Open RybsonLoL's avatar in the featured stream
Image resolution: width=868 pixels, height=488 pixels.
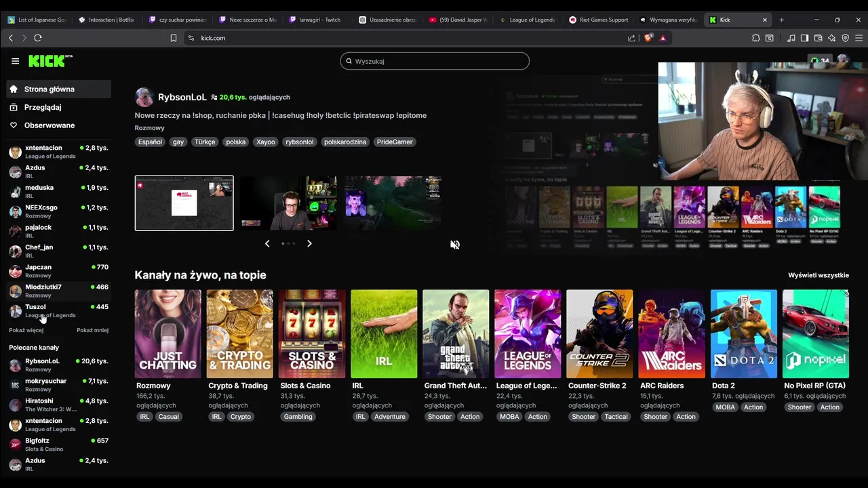(144, 97)
